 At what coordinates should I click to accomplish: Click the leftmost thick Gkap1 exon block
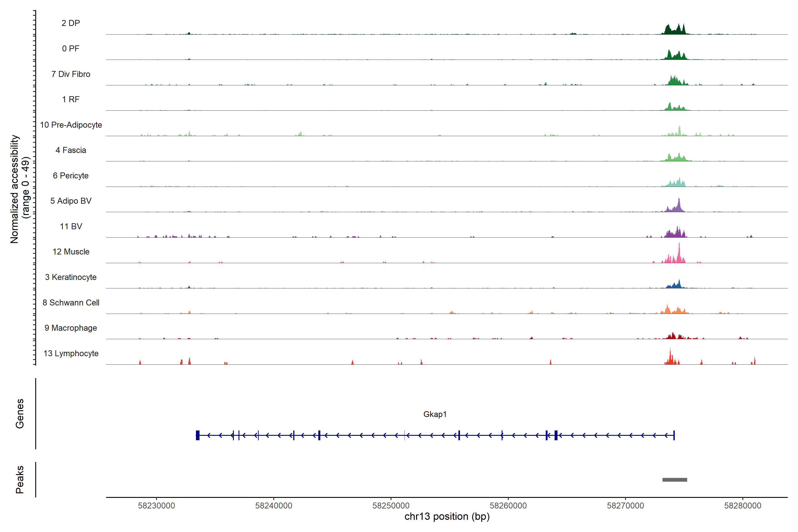pos(198,435)
